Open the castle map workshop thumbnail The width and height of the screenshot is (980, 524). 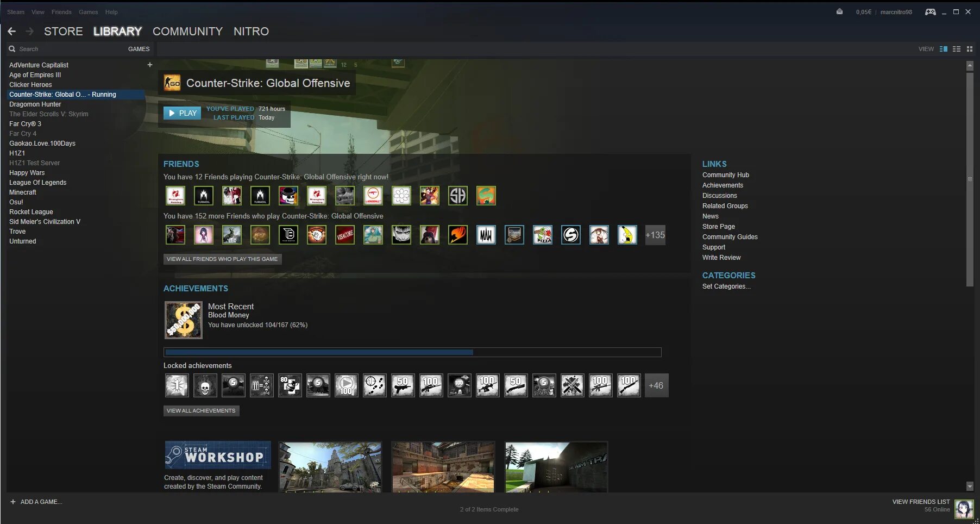pyautogui.click(x=330, y=467)
